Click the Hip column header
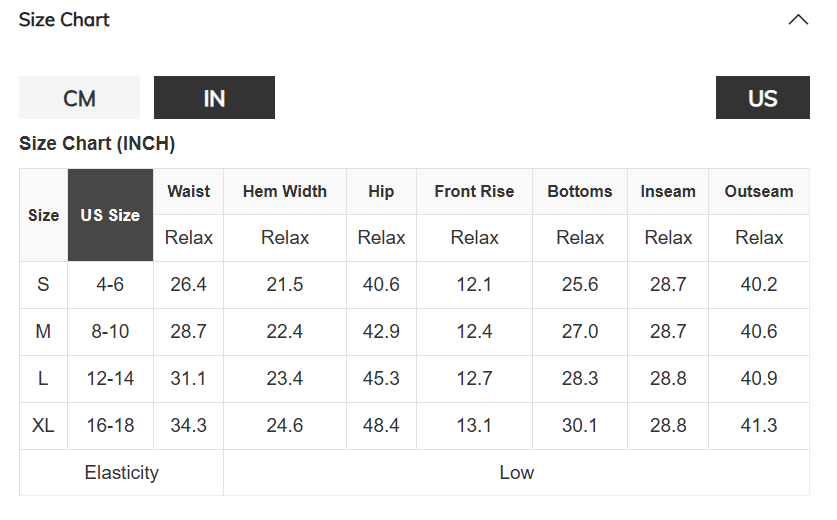The width and height of the screenshot is (837, 520). 381,191
